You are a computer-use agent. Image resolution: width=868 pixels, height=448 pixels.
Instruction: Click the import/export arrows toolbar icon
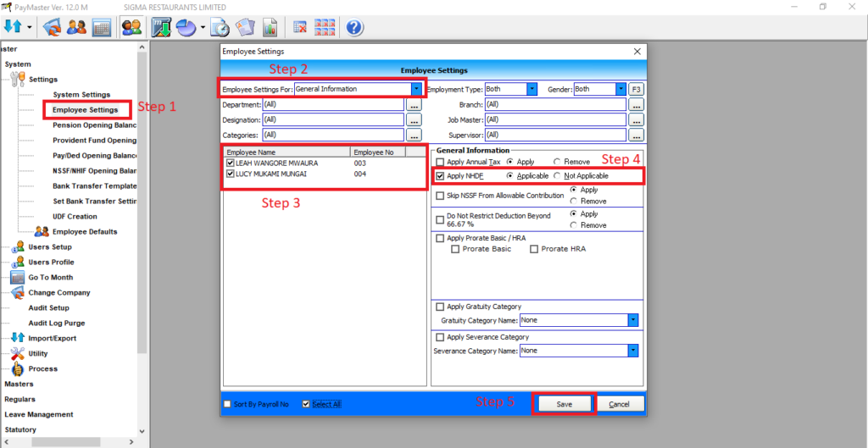tap(14, 27)
